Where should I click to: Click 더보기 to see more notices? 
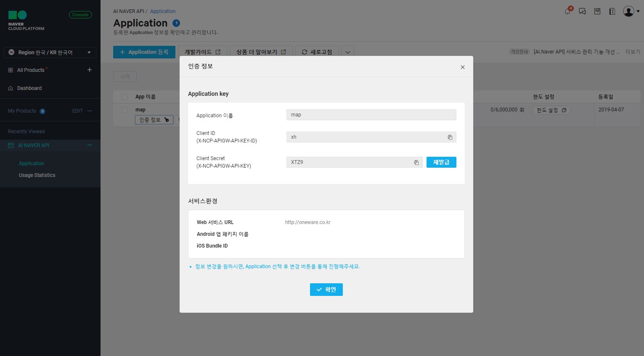(x=633, y=52)
